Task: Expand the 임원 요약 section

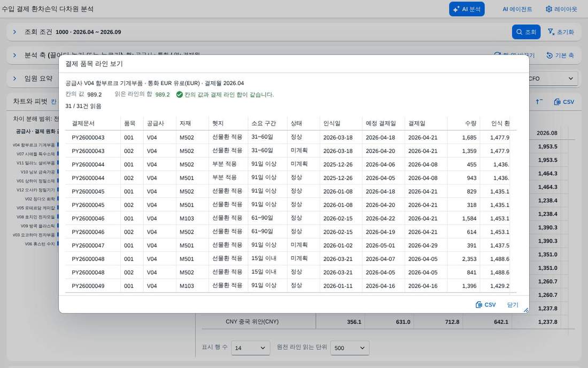Action: 14,79
